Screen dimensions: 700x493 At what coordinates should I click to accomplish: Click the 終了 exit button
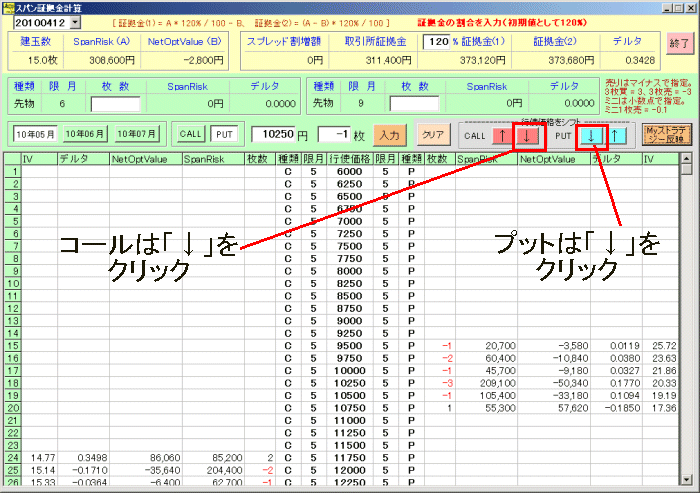(679, 43)
